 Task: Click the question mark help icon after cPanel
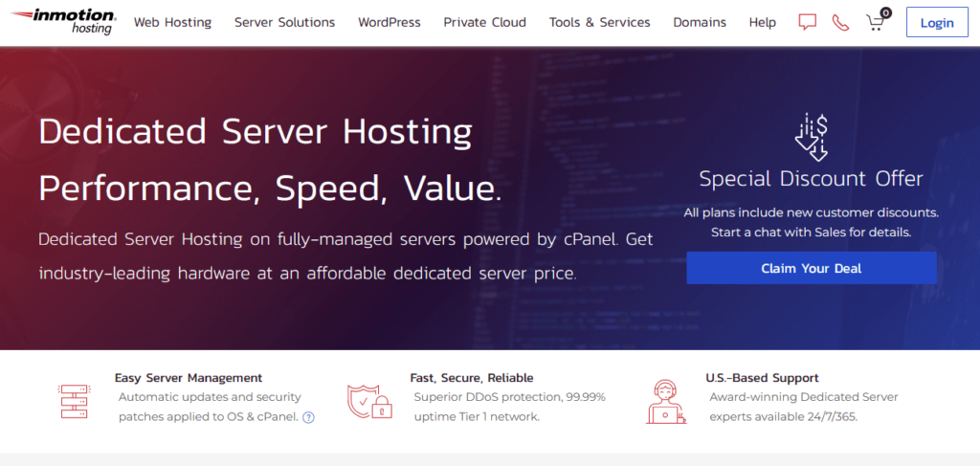click(x=308, y=418)
